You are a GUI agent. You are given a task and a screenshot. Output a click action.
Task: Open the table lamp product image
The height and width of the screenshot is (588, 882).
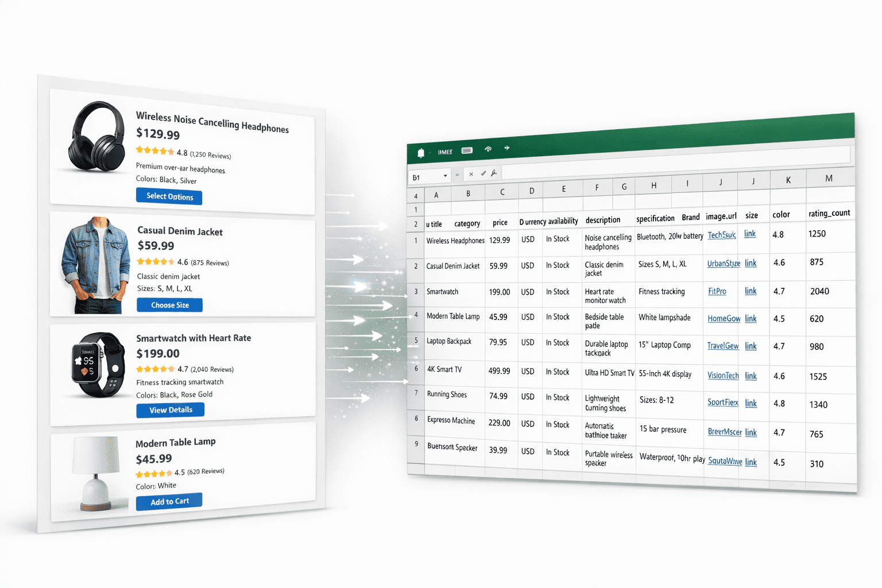[x=97, y=473]
